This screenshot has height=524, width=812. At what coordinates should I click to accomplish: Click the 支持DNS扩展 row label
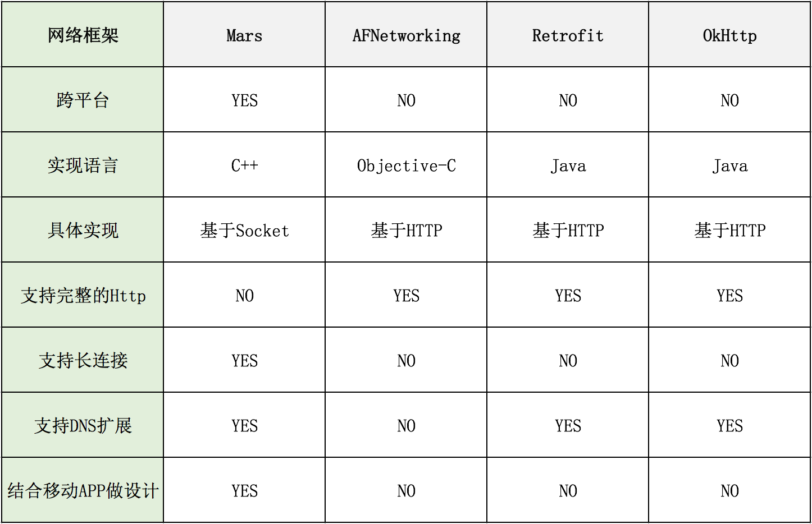[83, 425]
